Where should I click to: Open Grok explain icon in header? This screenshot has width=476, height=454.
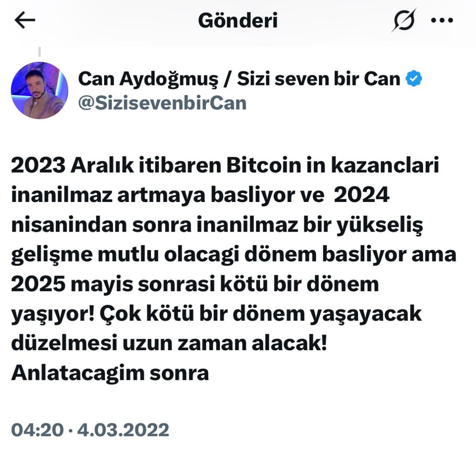click(x=404, y=20)
